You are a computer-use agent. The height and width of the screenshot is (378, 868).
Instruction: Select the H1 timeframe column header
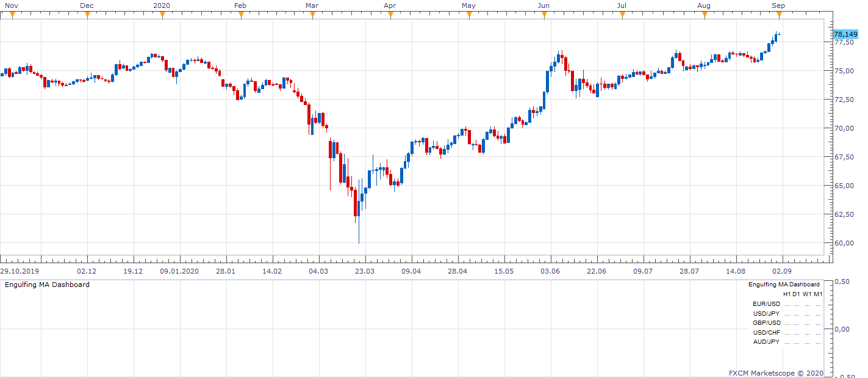pyautogui.click(x=787, y=294)
